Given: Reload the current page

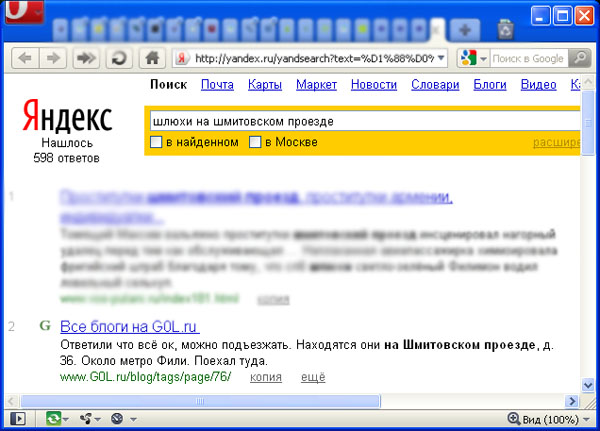Looking at the screenshot, I should (119, 58).
